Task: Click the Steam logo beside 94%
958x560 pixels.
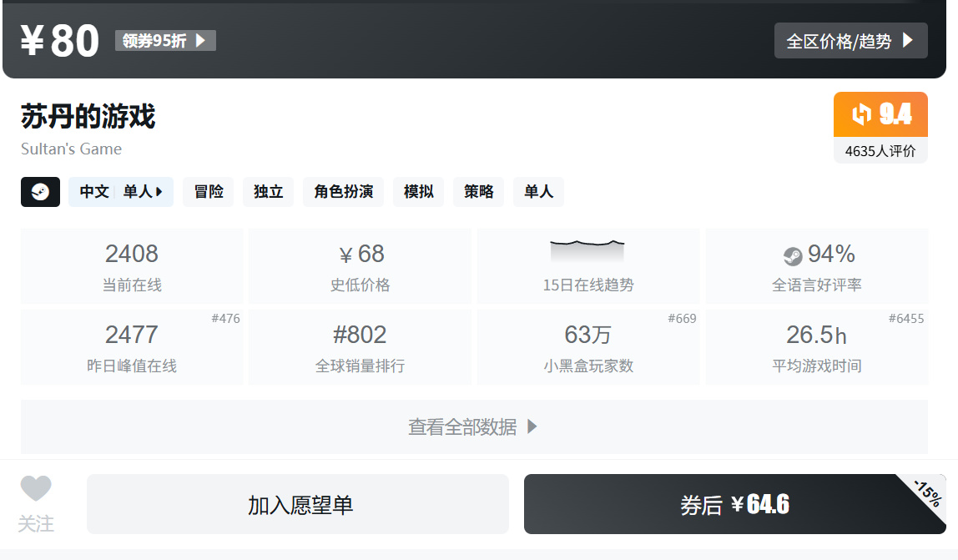Action: [x=793, y=255]
